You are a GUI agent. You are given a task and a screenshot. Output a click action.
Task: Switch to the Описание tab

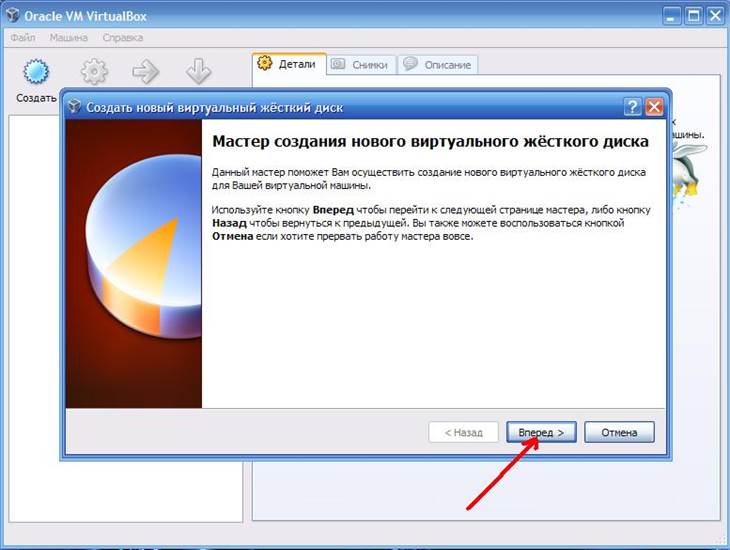pos(438,65)
